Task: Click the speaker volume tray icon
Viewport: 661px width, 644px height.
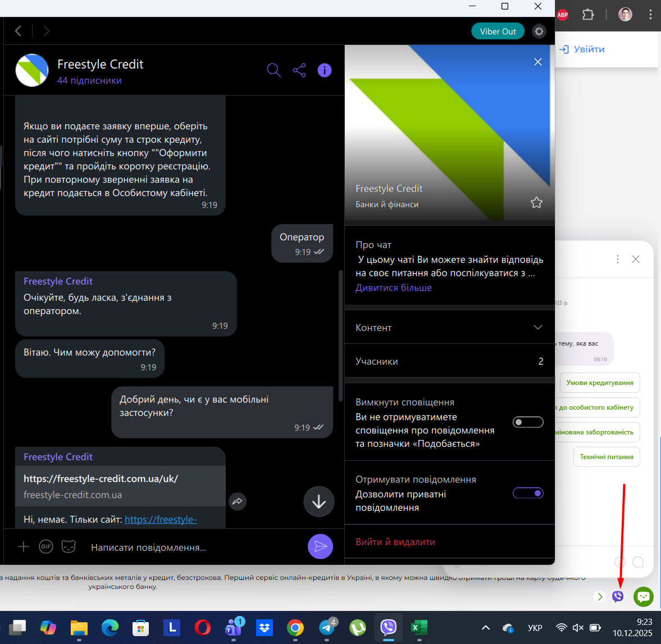Action: 578,628
